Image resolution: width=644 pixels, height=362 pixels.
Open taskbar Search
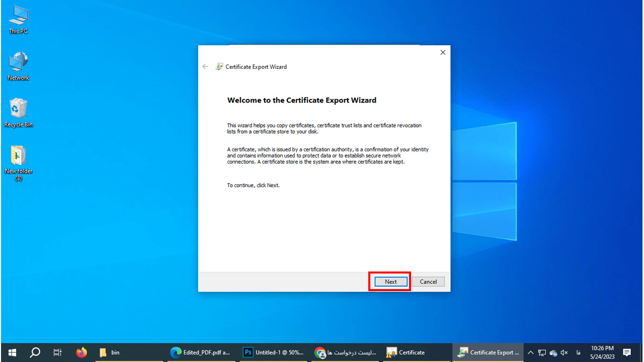coord(35,352)
